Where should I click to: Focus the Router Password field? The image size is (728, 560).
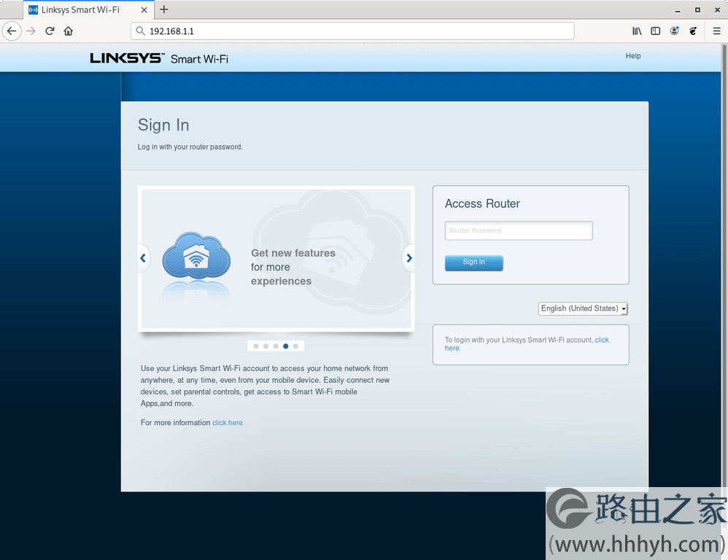pyautogui.click(x=519, y=230)
